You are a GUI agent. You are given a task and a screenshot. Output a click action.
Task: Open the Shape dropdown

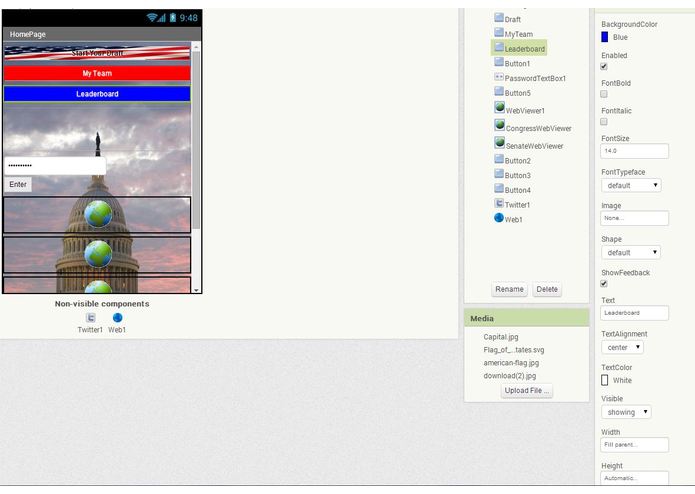[631, 253]
